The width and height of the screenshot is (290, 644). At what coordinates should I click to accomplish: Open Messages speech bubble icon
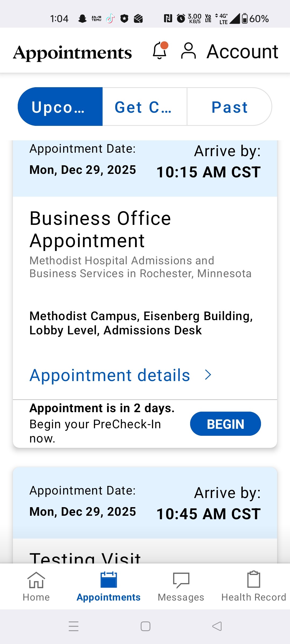coord(181,580)
